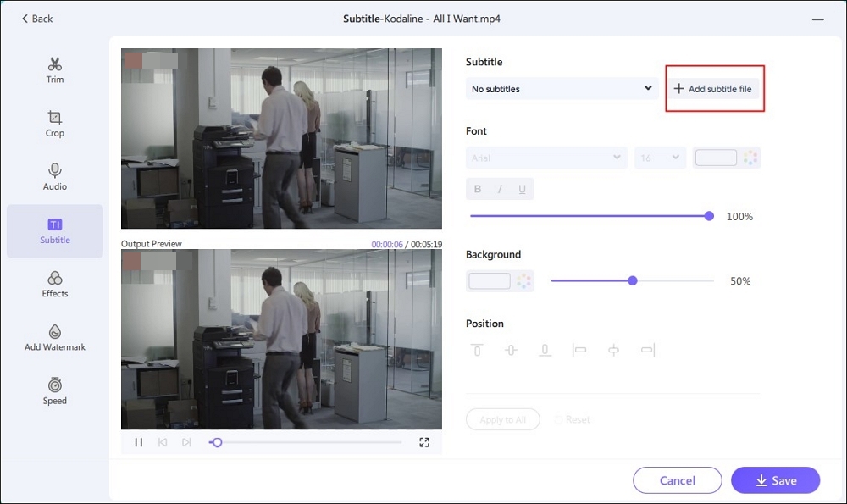Click Add subtitle file button
Screen dimensions: 847x504
tap(713, 89)
